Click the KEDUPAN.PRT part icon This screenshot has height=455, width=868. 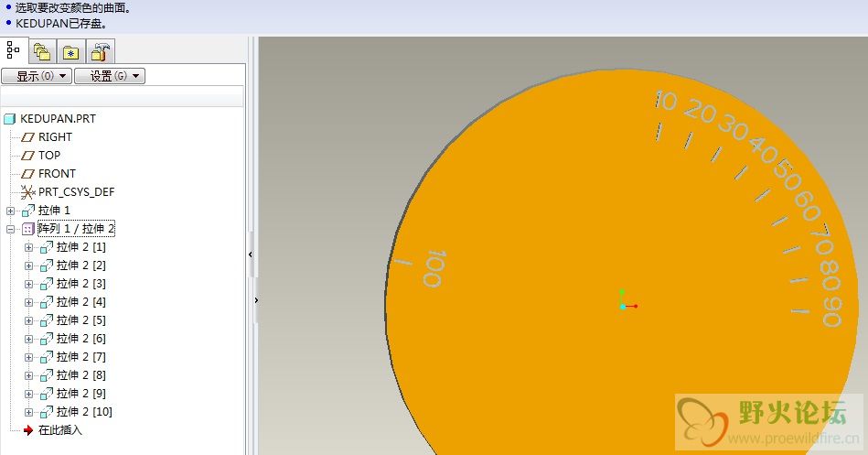pos(9,119)
